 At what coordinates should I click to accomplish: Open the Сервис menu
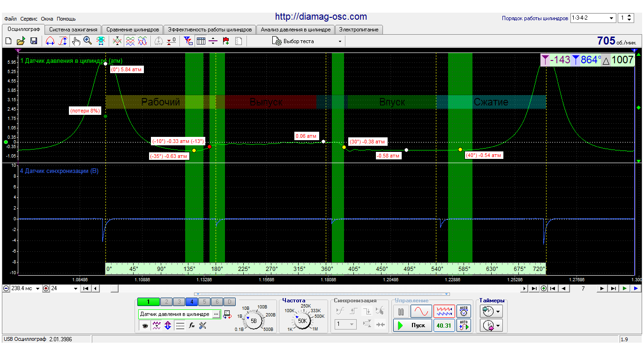[x=30, y=19]
